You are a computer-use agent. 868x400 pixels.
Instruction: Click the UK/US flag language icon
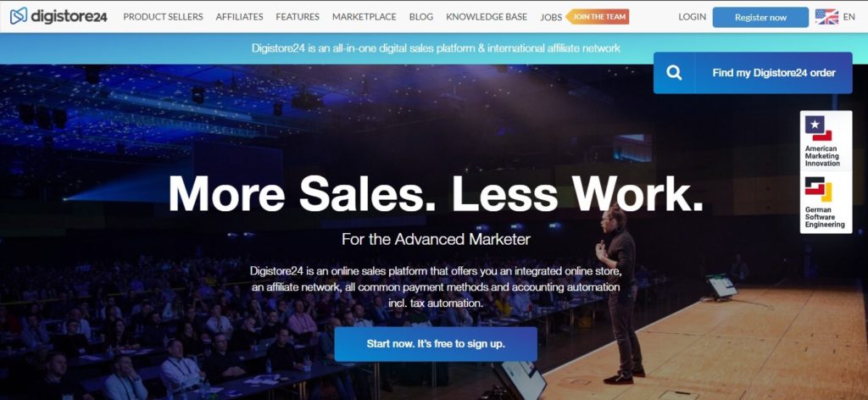pyautogui.click(x=826, y=17)
